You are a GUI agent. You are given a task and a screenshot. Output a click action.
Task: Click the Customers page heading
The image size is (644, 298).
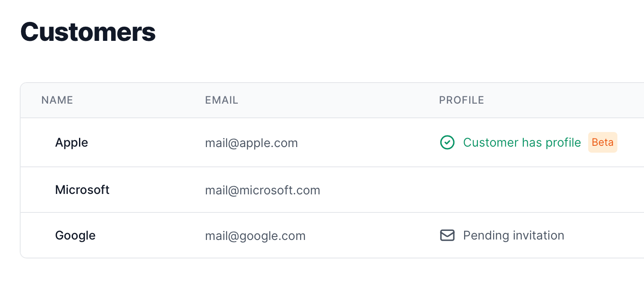pos(88,32)
